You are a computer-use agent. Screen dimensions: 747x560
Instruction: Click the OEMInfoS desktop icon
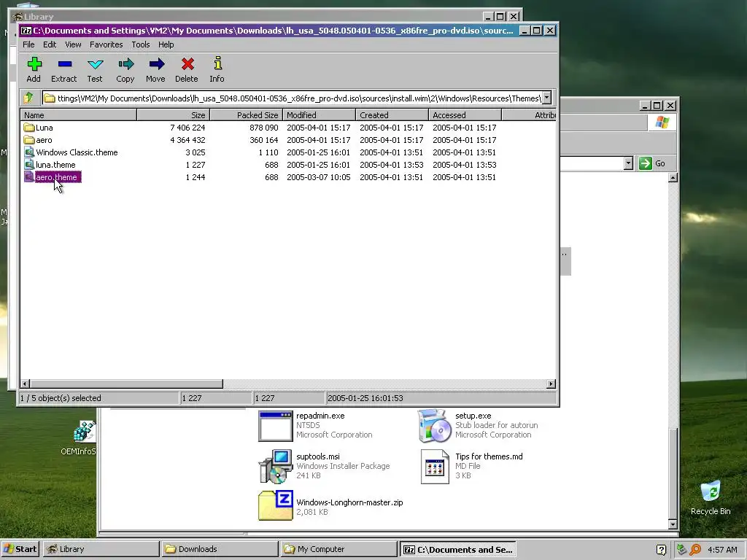click(85, 432)
